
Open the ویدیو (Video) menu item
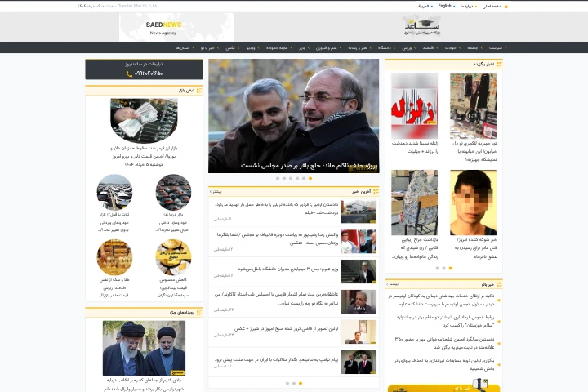tap(251, 47)
